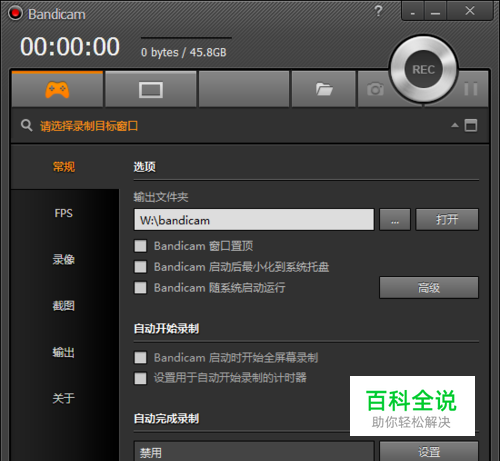Click the 打开 button to open folder

[x=447, y=220]
